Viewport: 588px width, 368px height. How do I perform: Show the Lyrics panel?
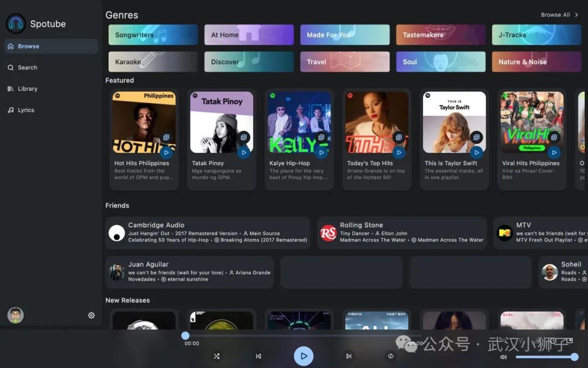(x=25, y=110)
